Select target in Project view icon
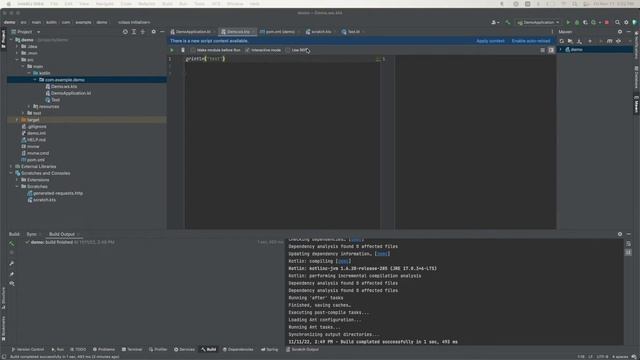640x360 pixels. (125, 32)
